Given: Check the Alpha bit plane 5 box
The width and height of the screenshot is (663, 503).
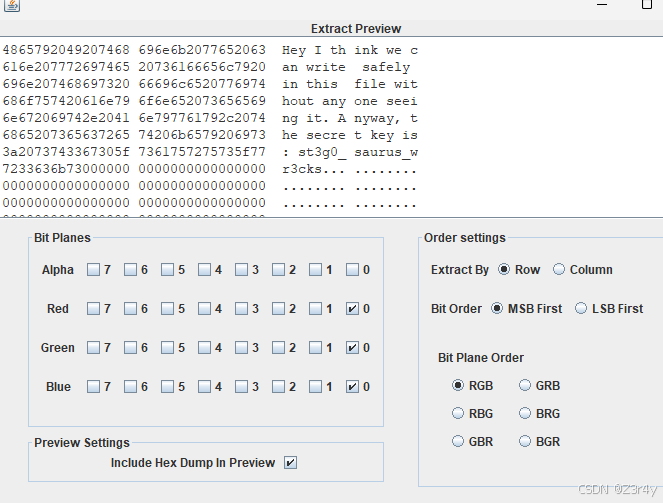Looking at the screenshot, I should pos(167,270).
